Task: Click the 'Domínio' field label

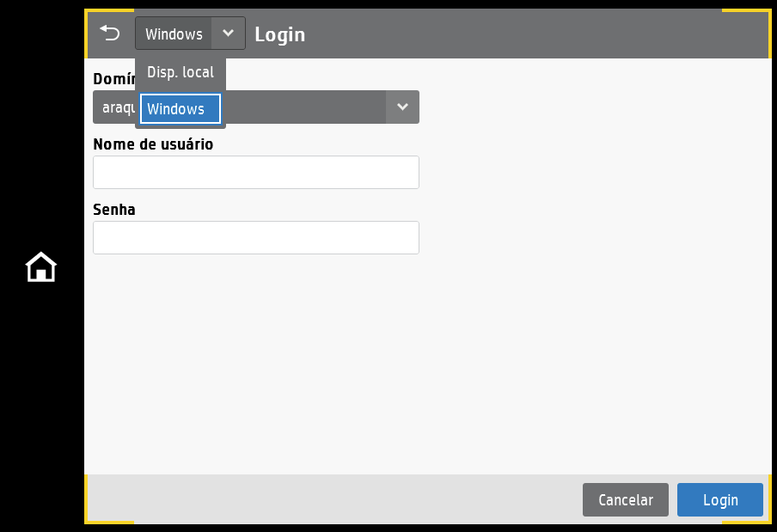Action: (x=112, y=80)
